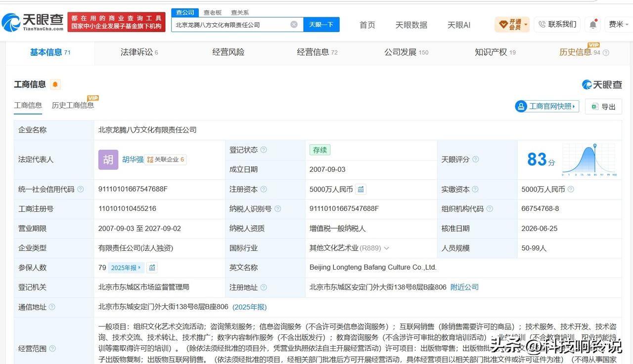This screenshot has width=633, height=364.
Task: Select the 工商信息 sub-tab under the heading
Action: pyautogui.click(x=28, y=105)
